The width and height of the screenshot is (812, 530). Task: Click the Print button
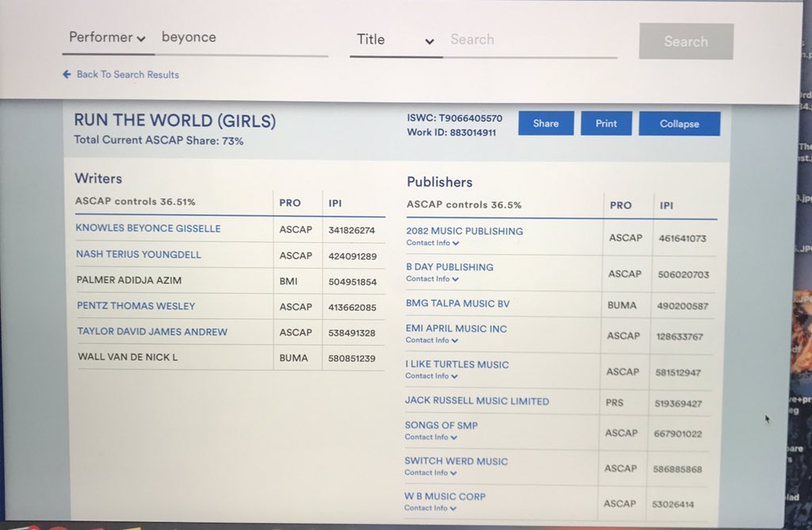[606, 123]
